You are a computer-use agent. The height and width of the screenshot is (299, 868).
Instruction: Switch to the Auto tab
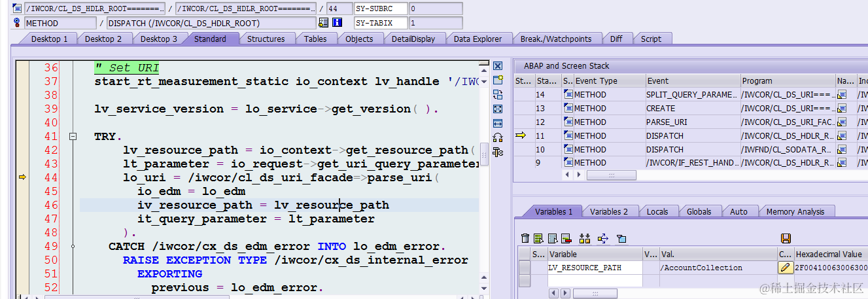[x=738, y=211]
